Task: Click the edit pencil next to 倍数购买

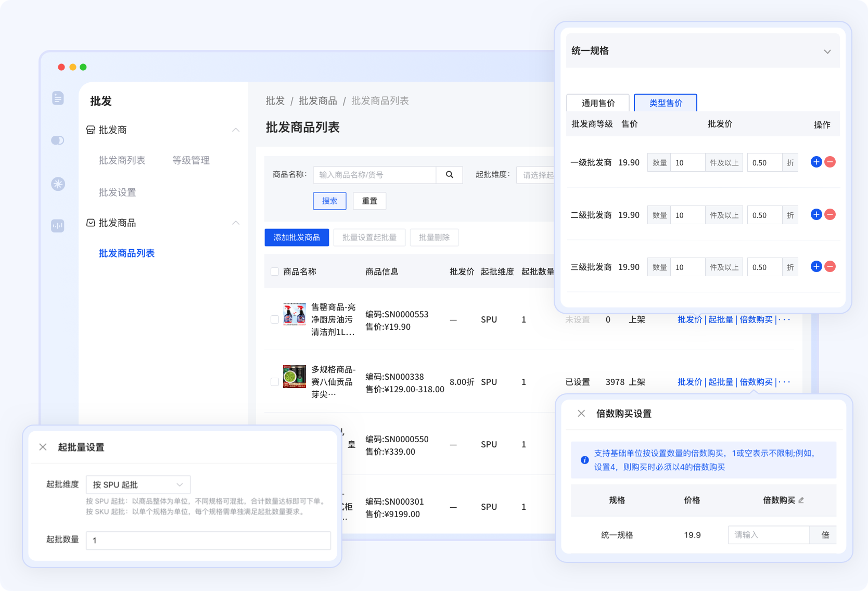Action: (801, 500)
